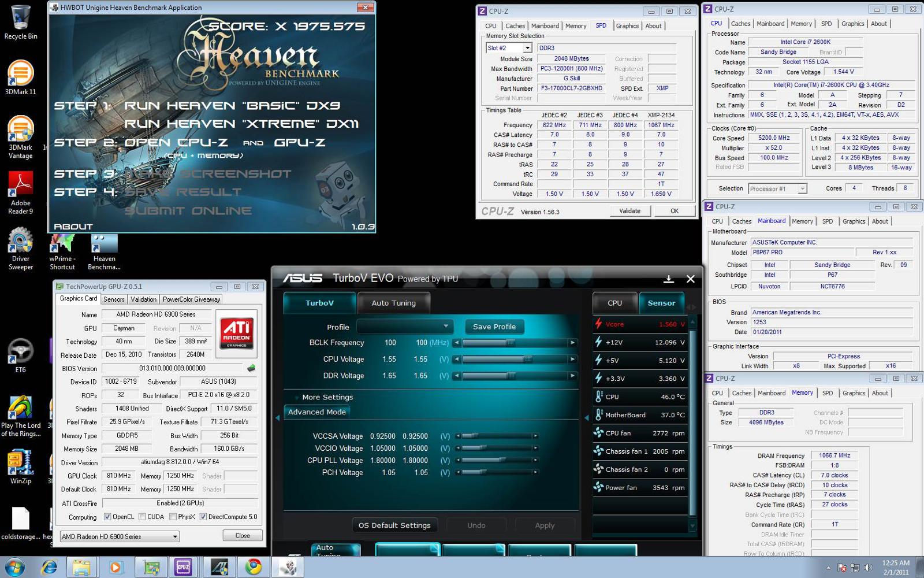Switch to the Sensors tab in GPU-Z

pos(114,299)
